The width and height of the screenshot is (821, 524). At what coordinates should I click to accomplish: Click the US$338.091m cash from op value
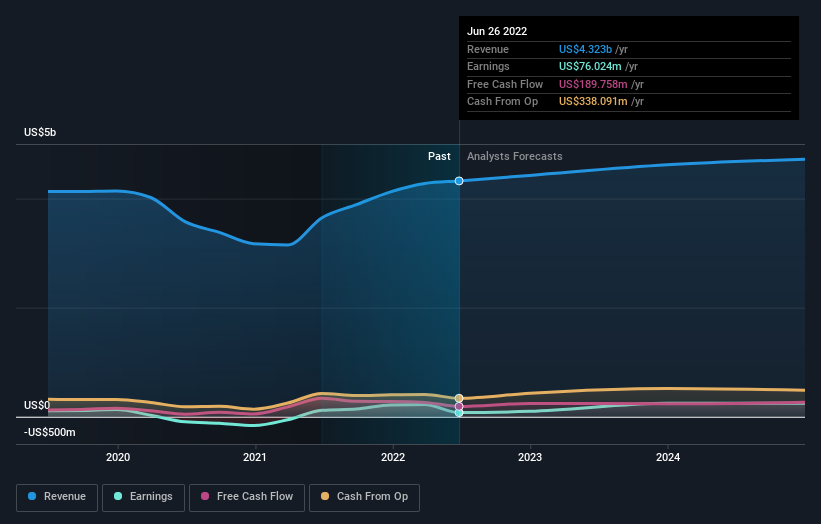click(593, 102)
